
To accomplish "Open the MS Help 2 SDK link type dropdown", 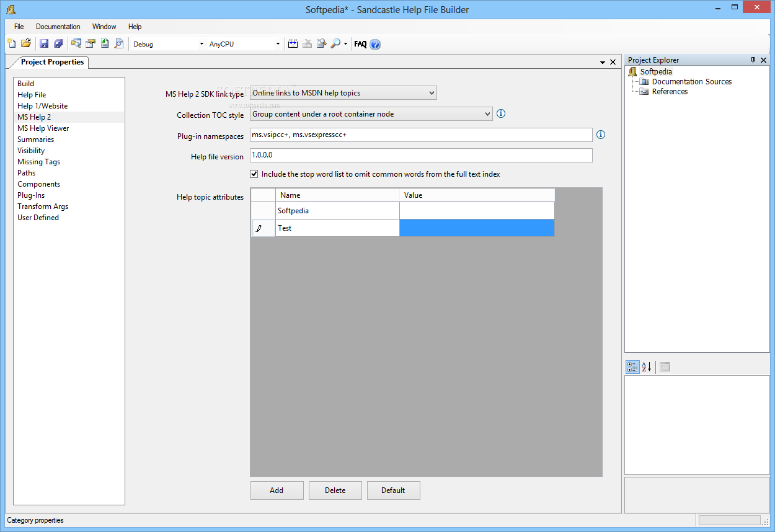I will pos(343,93).
